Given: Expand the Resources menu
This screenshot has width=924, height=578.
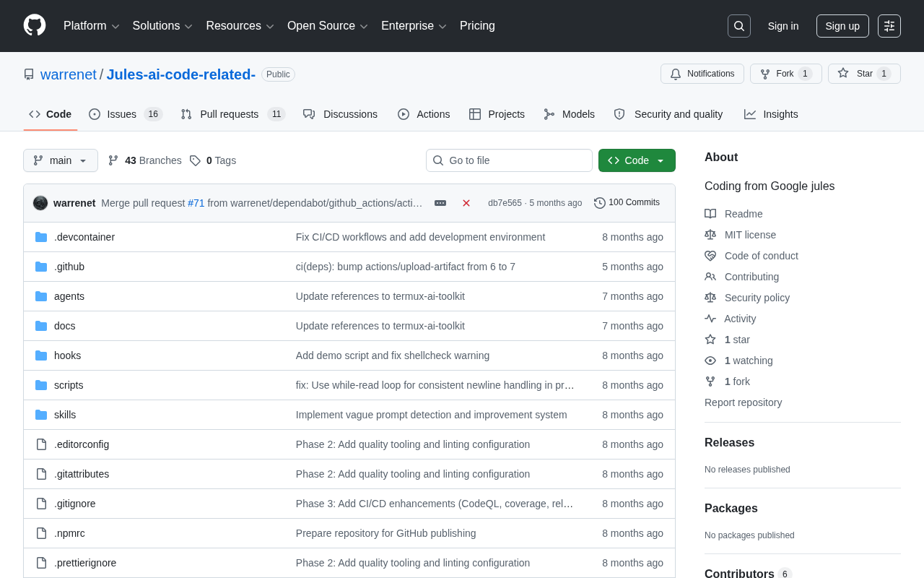Looking at the screenshot, I should (x=240, y=26).
